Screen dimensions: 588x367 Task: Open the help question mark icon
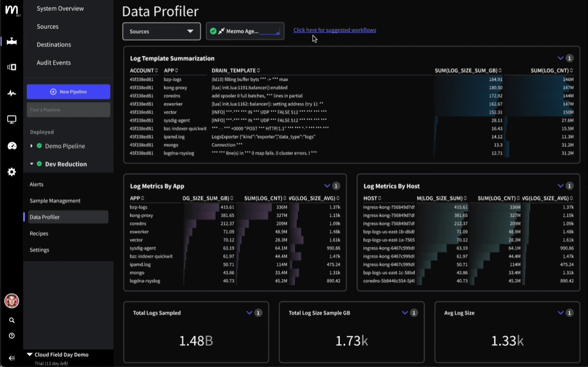point(12,336)
